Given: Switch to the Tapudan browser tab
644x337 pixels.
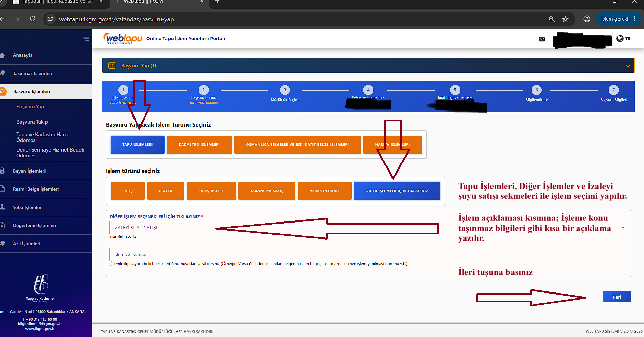Looking at the screenshot, I should pos(58,2).
